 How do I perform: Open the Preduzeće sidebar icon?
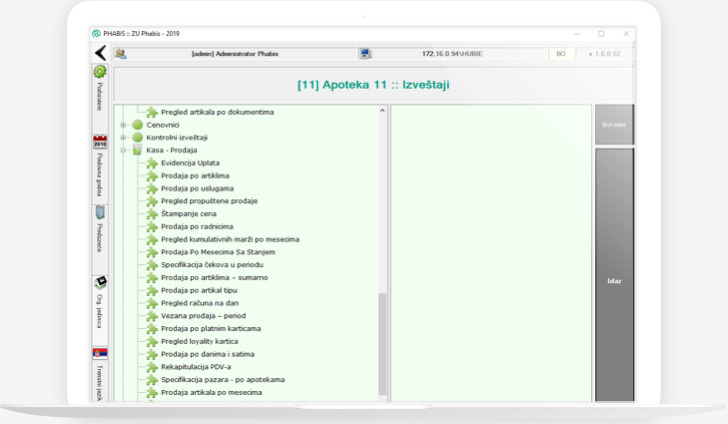coord(100,213)
